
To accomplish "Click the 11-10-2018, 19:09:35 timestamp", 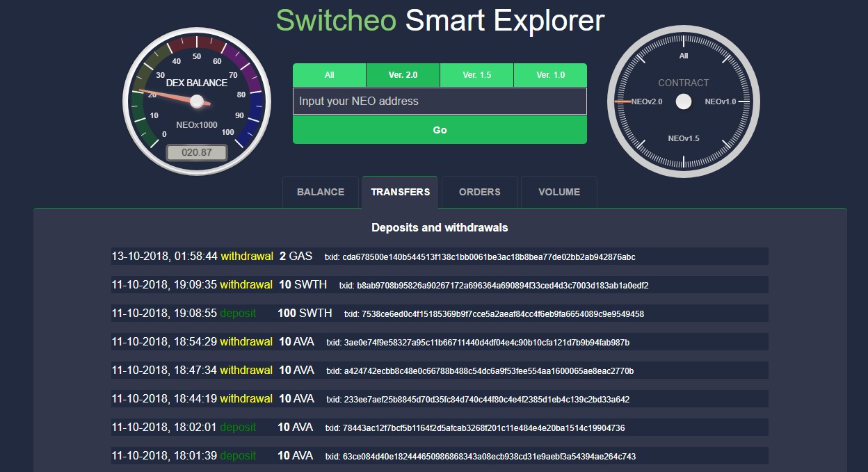I will coord(165,285).
